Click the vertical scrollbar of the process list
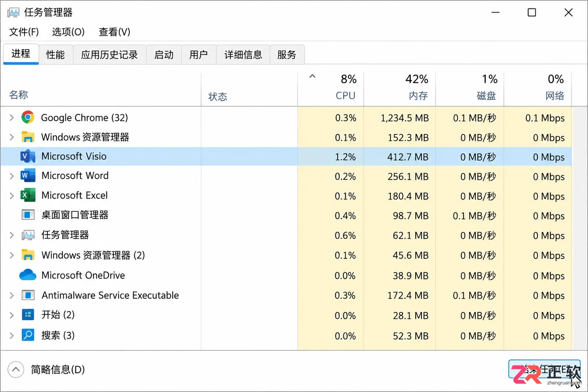This screenshot has height=392, width=588. (x=580, y=228)
